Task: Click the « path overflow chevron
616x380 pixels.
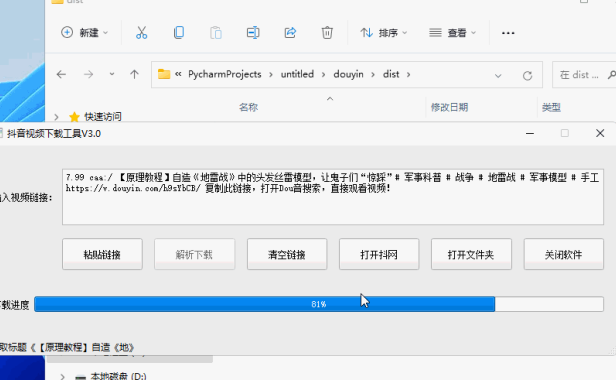Action: (x=178, y=74)
